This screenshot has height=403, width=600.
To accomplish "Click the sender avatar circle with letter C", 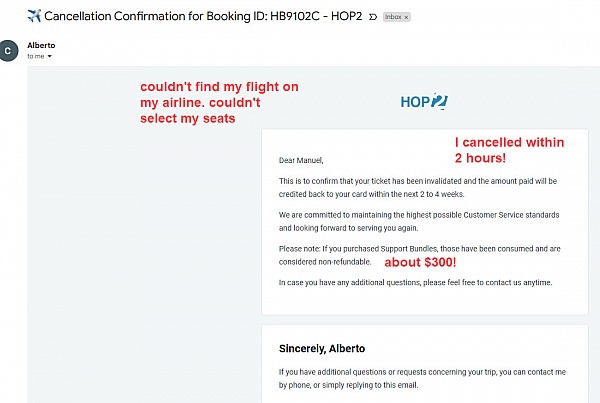I will tap(10, 50).
